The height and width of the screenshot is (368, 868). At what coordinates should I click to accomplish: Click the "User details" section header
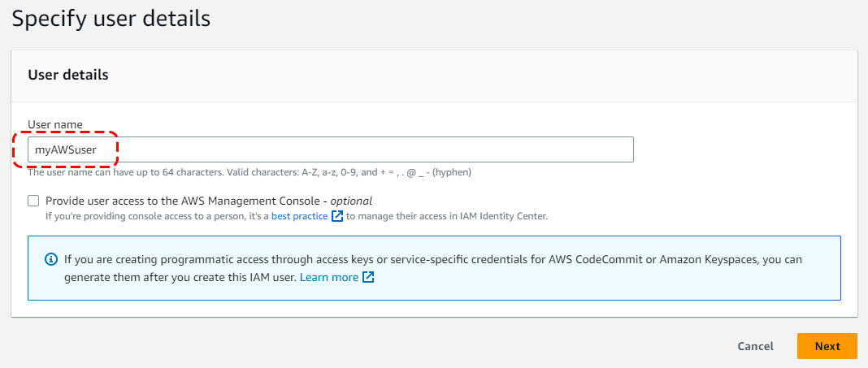coord(68,75)
